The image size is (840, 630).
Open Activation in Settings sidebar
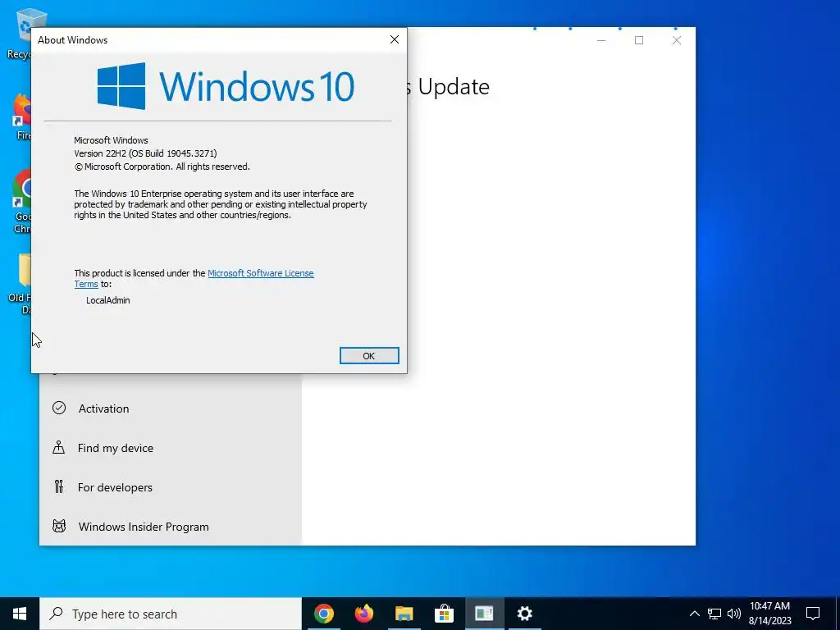click(171, 409)
